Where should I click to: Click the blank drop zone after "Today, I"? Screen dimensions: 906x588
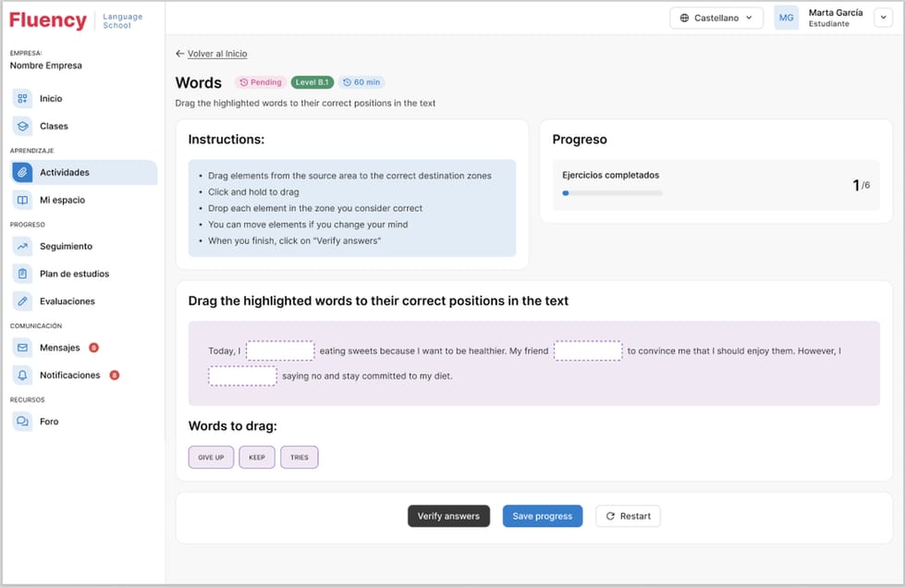[280, 350]
